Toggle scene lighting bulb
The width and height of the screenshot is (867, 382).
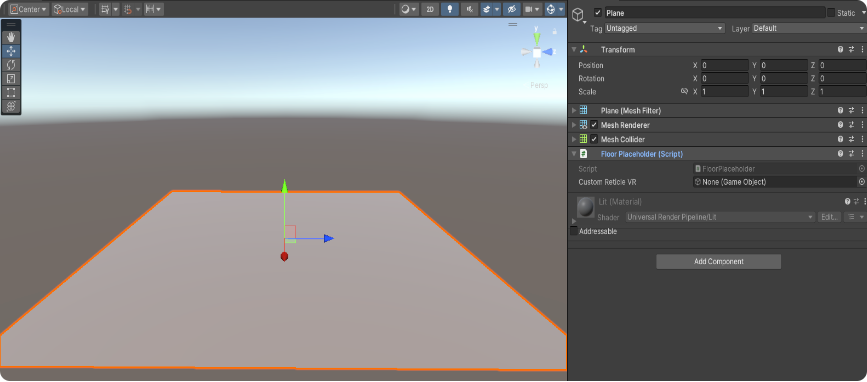(x=450, y=9)
